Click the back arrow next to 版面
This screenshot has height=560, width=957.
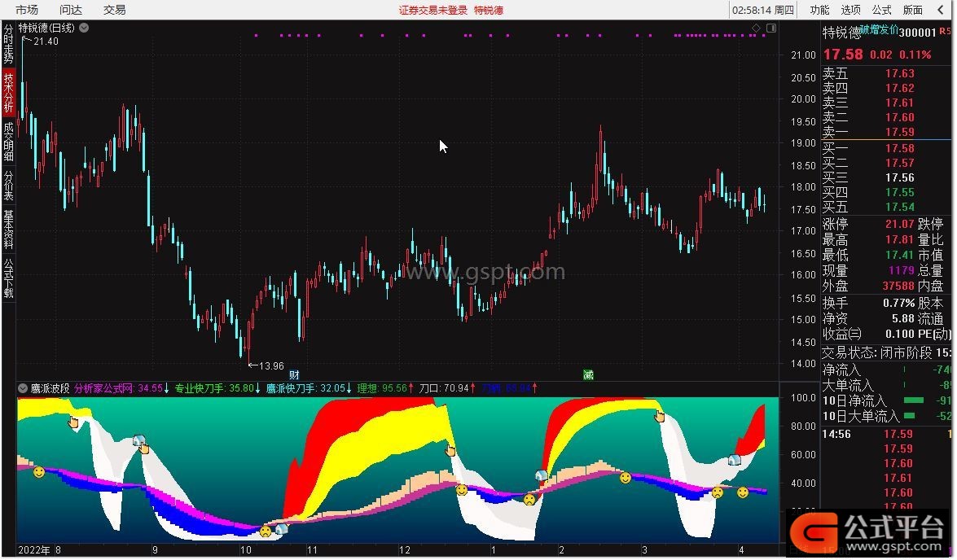click(x=941, y=10)
